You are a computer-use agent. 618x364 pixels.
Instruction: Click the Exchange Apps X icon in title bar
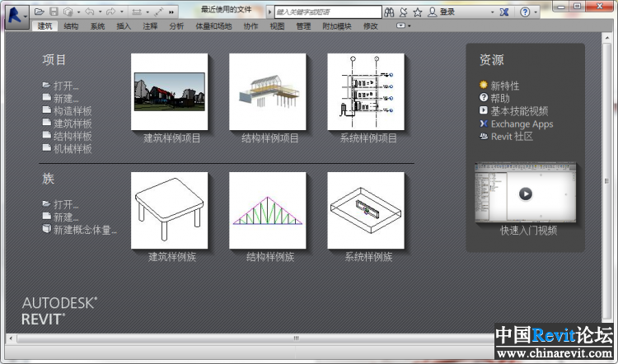(x=504, y=12)
